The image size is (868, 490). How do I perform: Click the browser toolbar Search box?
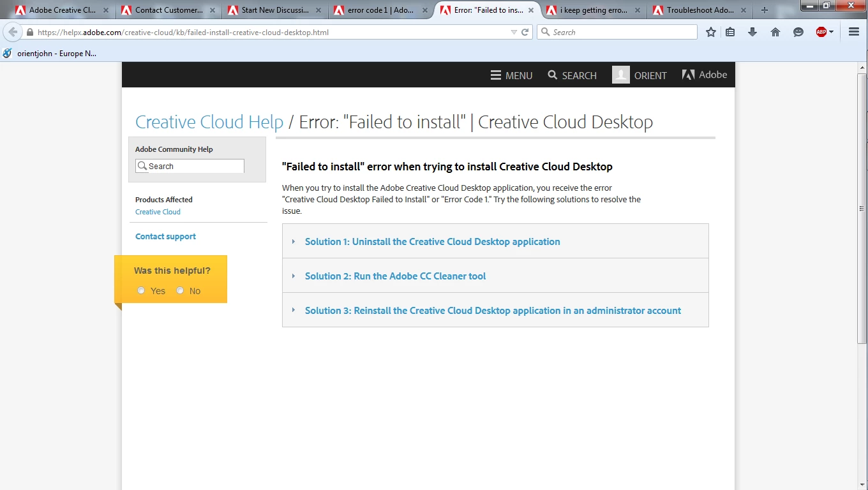pos(617,32)
